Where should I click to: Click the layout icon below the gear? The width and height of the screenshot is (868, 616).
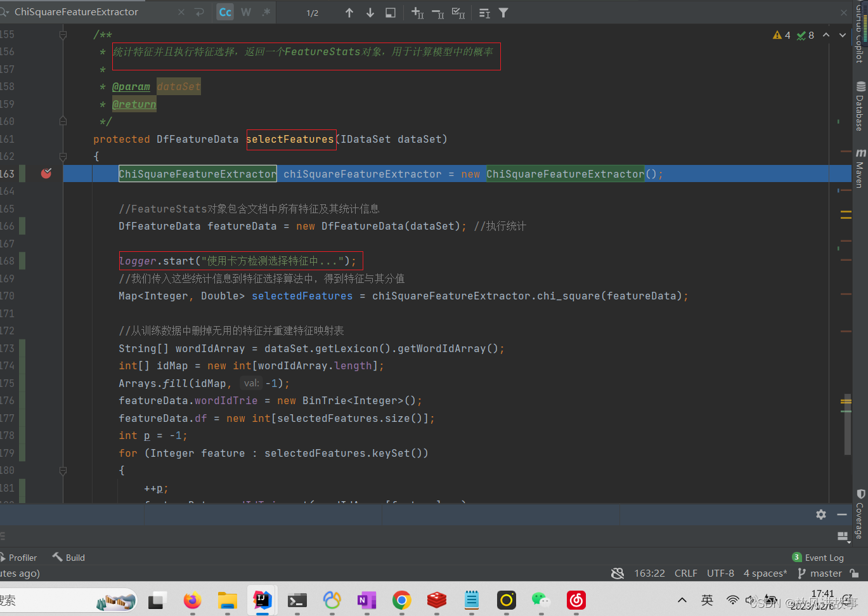coord(843,536)
